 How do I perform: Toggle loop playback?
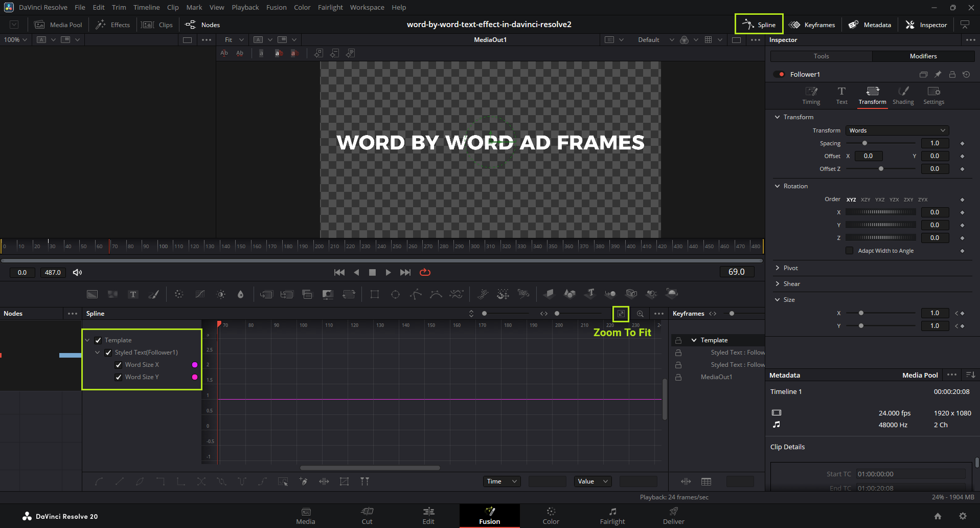pyautogui.click(x=425, y=272)
